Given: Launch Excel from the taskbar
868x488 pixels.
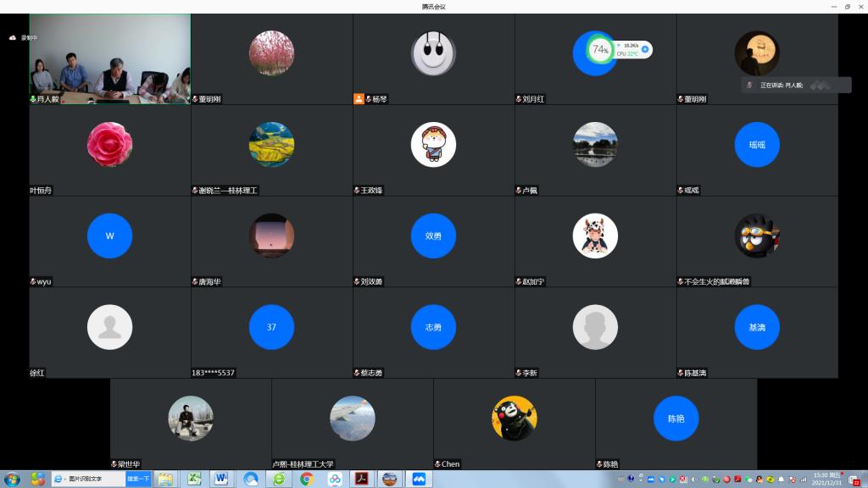Looking at the screenshot, I should (193, 479).
